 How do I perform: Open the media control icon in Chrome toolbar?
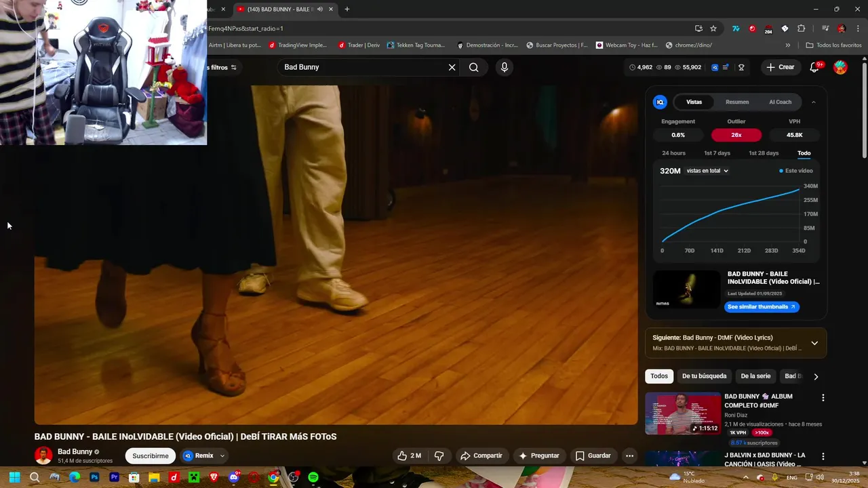[825, 28]
